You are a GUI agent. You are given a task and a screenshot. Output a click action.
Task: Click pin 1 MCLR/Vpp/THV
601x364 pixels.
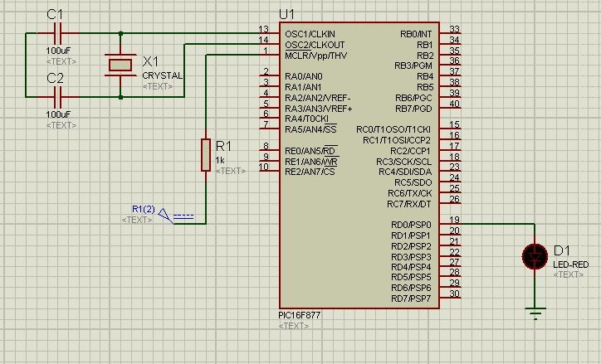[267, 56]
